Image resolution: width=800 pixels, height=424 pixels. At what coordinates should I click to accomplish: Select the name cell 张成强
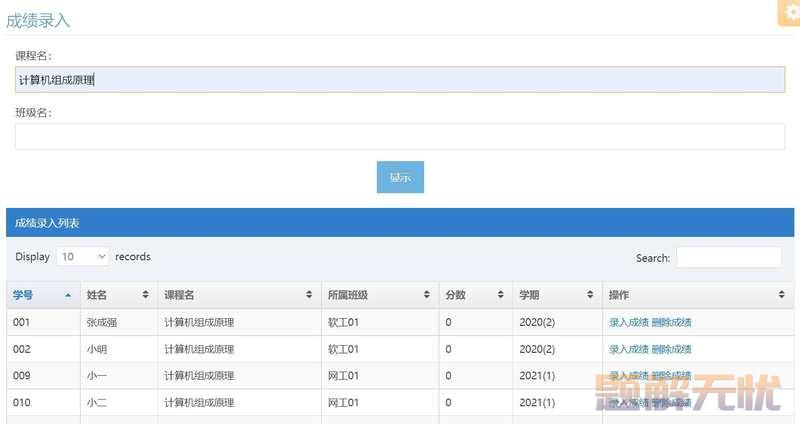point(102,322)
